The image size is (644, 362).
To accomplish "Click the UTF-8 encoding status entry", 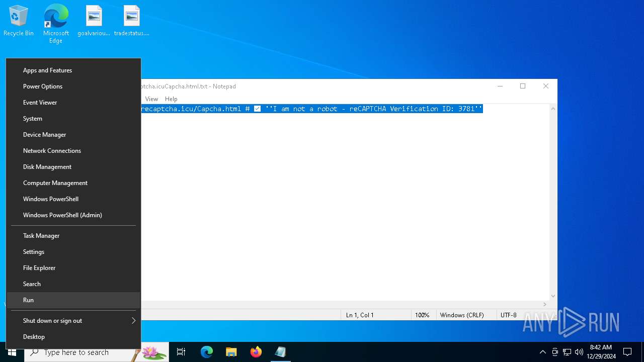I will pos(509,315).
